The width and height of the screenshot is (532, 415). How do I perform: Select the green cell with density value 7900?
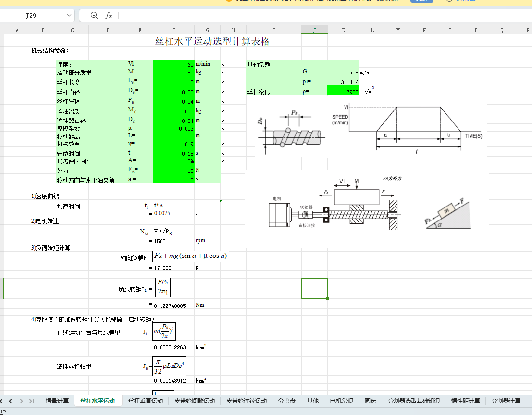343,91
